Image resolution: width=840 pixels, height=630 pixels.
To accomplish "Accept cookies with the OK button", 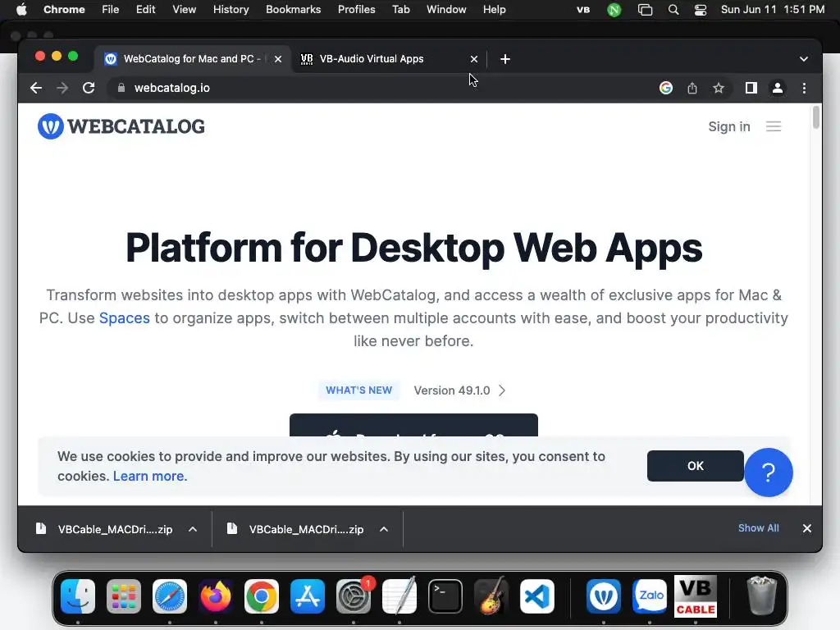I will pyautogui.click(x=696, y=466).
